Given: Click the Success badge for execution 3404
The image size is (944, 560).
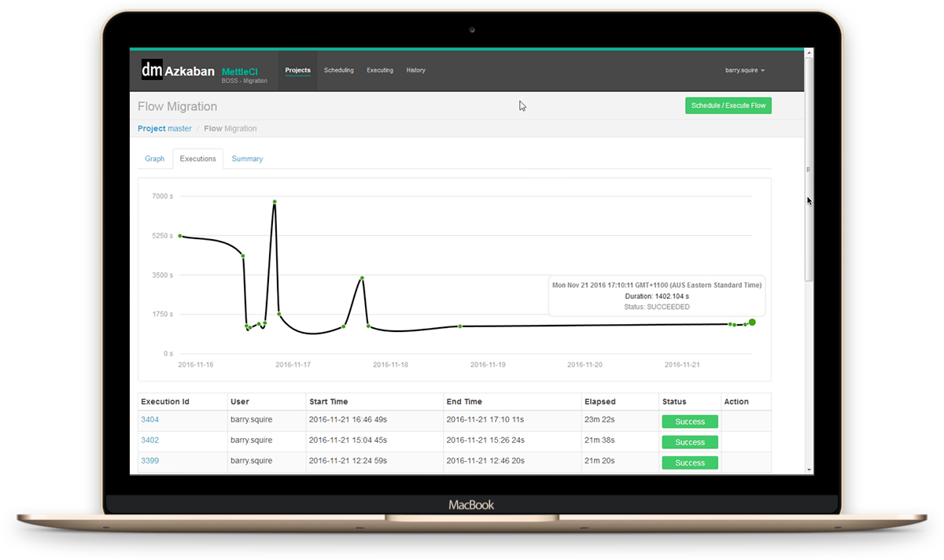Looking at the screenshot, I should pyautogui.click(x=690, y=422).
